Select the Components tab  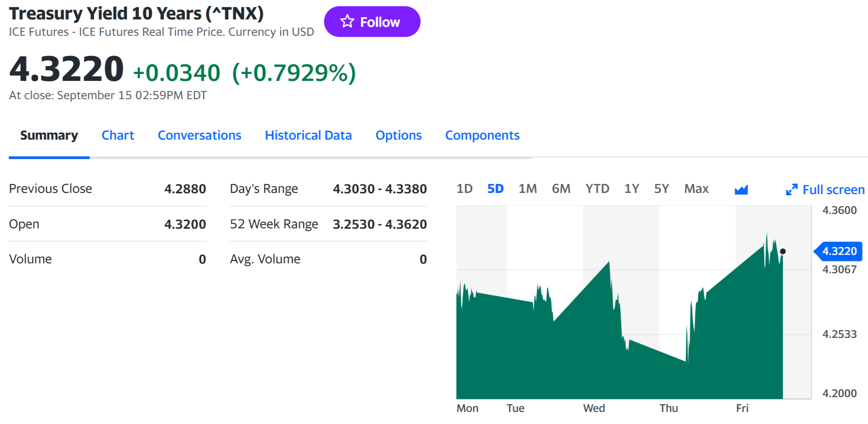pyautogui.click(x=482, y=135)
